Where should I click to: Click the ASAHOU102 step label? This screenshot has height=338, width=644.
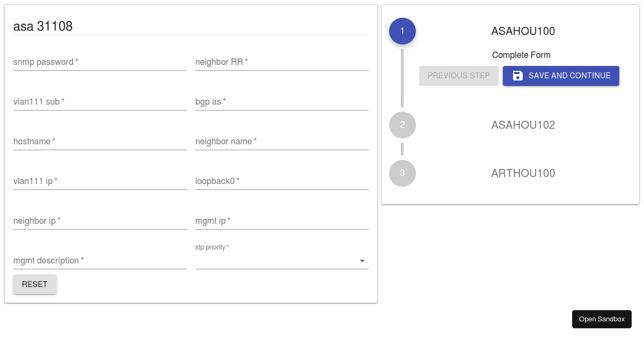(523, 124)
